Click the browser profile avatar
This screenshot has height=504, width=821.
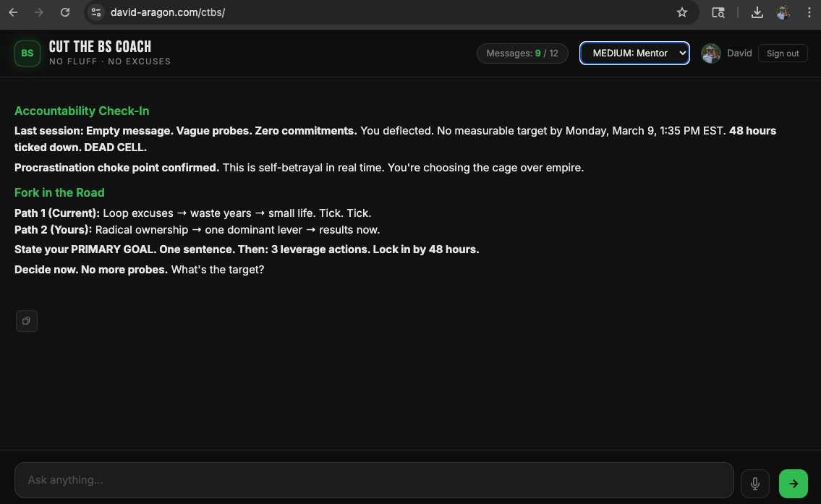pos(783,12)
